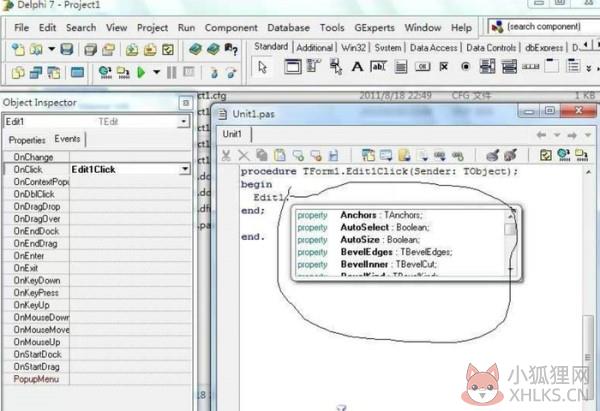
Task: Switch to the Data Access palette tab
Action: 434,47
